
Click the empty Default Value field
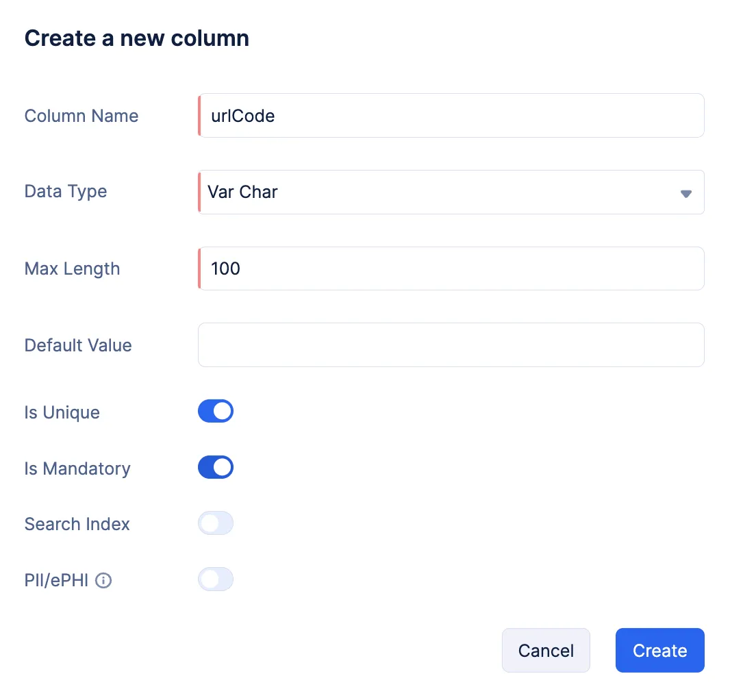pyautogui.click(x=451, y=345)
